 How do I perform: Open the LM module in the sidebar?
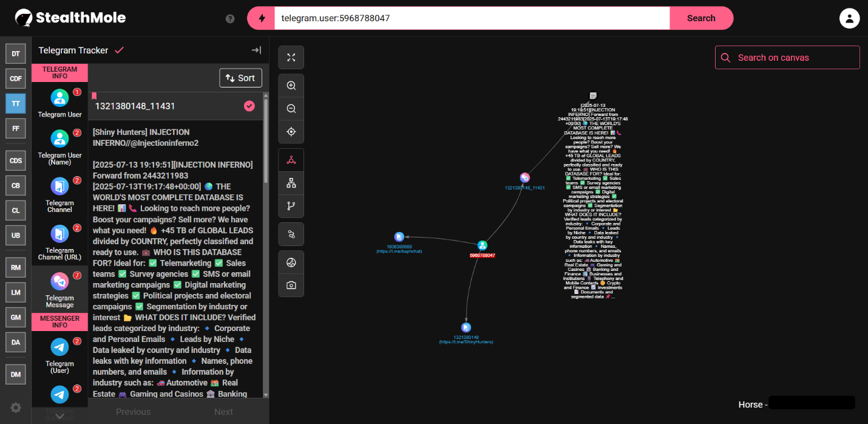[16, 292]
